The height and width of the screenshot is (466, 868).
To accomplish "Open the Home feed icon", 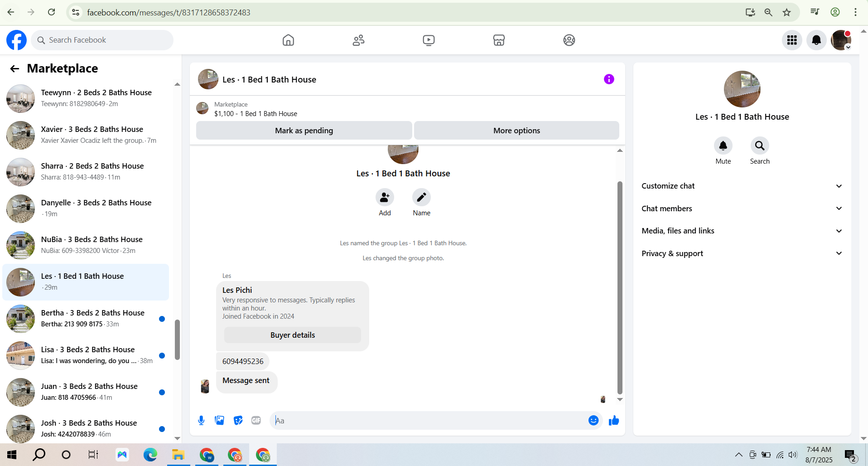I will 288,40.
